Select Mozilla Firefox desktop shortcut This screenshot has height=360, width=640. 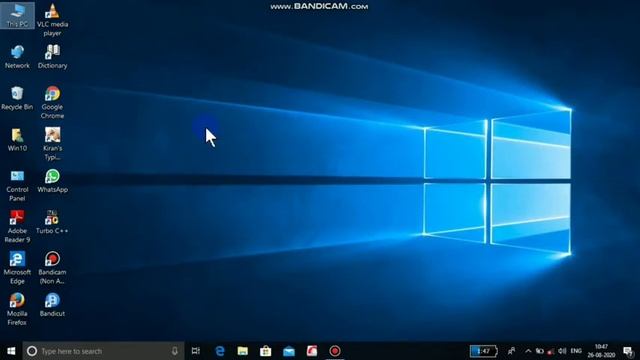[x=17, y=309]
